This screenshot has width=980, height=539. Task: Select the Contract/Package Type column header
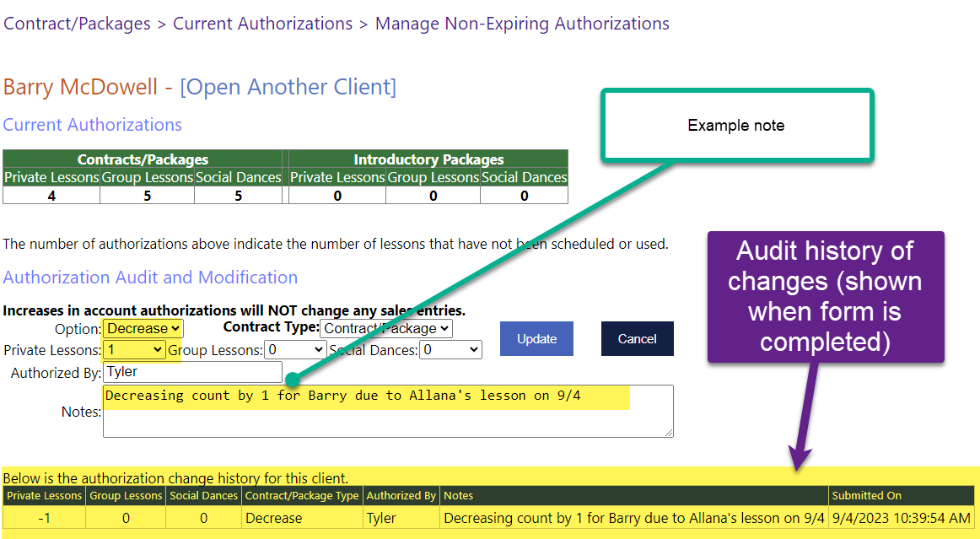click(x=302, y=496)
